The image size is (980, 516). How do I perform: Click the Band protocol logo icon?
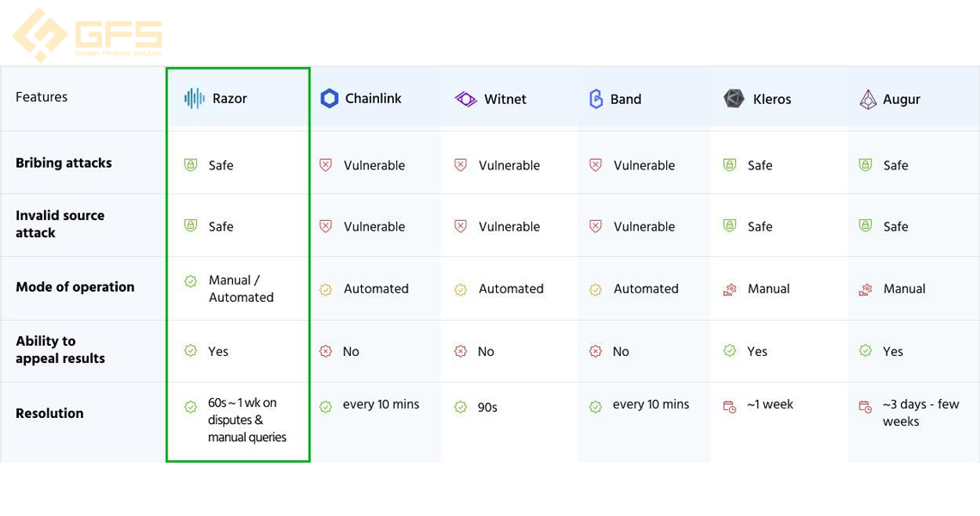coord(597,99)
